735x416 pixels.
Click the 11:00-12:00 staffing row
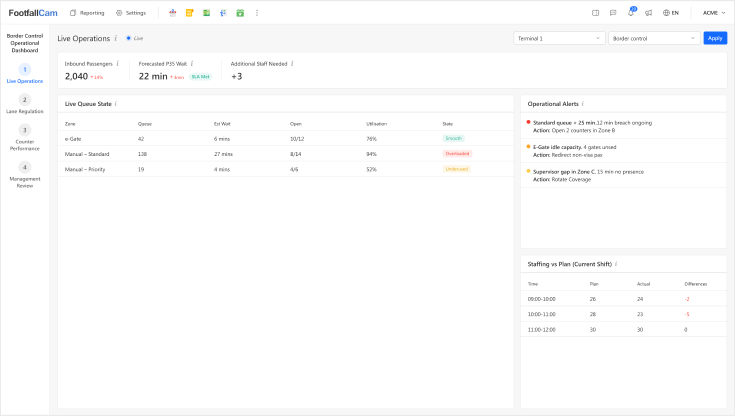623,330
